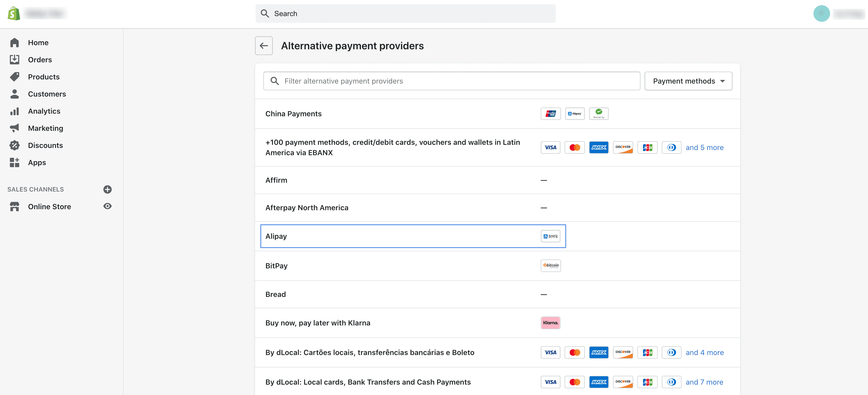Screen dimensions: 868x395
Task: Click the magnifier icon in top search
Action: click(x=265, y=14)
